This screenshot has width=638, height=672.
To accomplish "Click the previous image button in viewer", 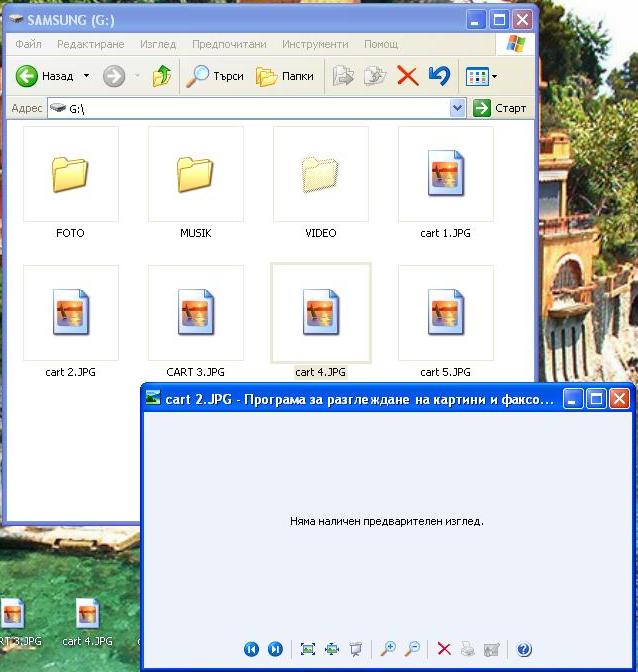I will (251, 650).
